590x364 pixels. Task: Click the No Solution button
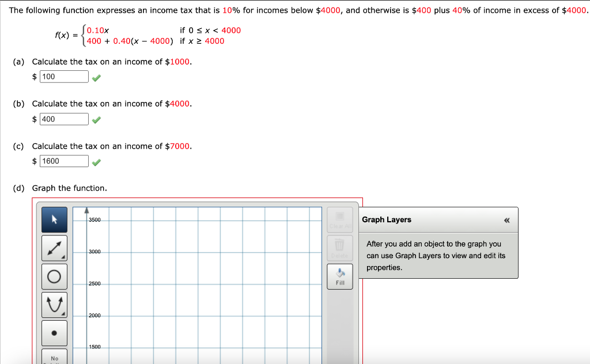click(x=54, y=358)
